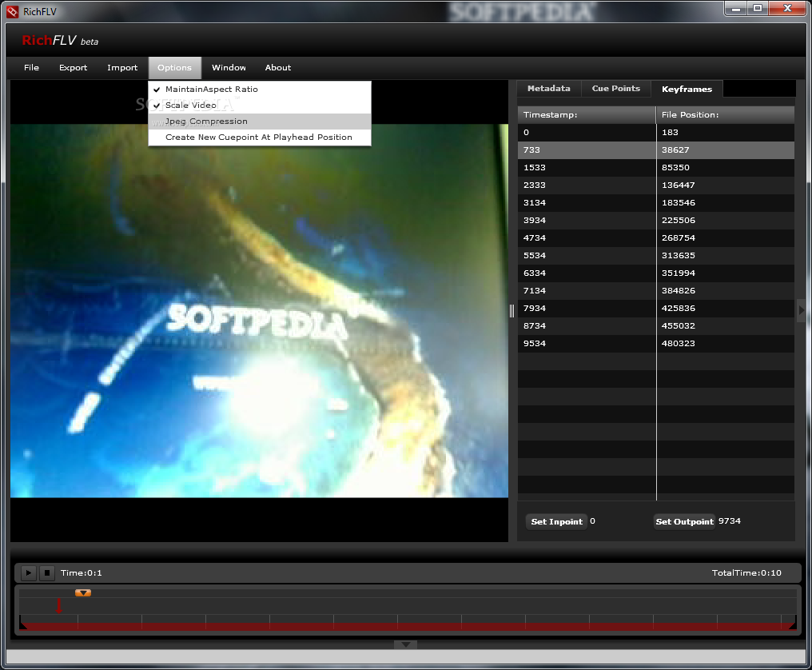Collapse the right panel using side arrow
812x670 pixels.
pos(802,310)
